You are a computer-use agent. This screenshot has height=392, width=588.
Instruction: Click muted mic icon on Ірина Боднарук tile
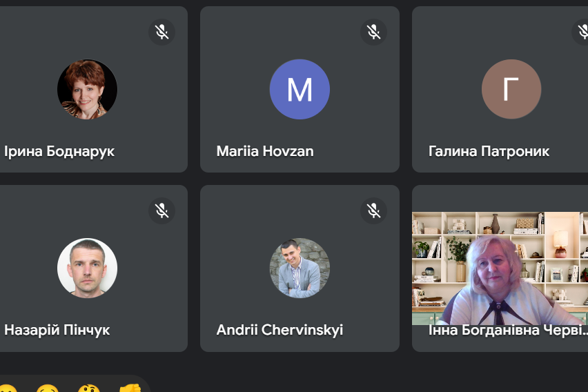click(x=161, y=32)
